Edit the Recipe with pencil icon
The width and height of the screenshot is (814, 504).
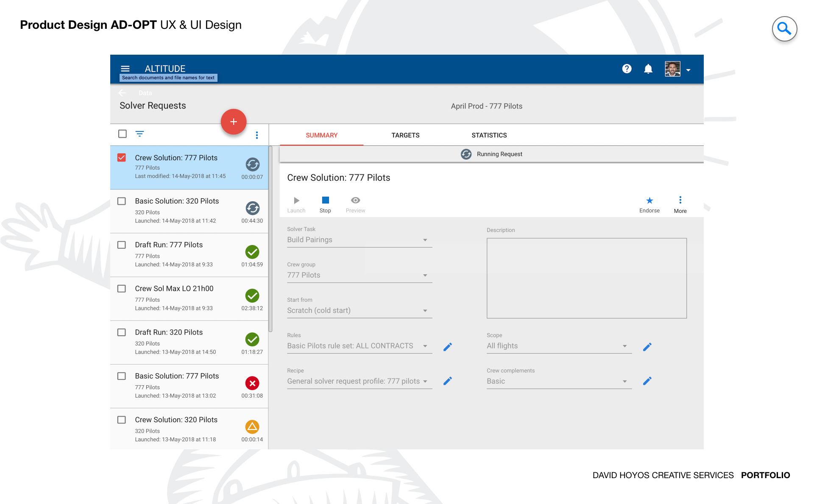pyautogui.click(x=448, y=381)
